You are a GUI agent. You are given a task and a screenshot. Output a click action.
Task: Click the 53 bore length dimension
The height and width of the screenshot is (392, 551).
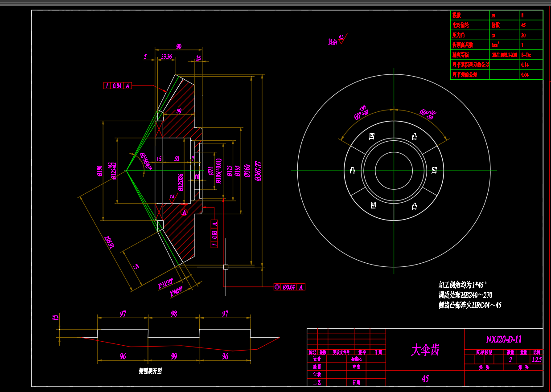point(177,159)
